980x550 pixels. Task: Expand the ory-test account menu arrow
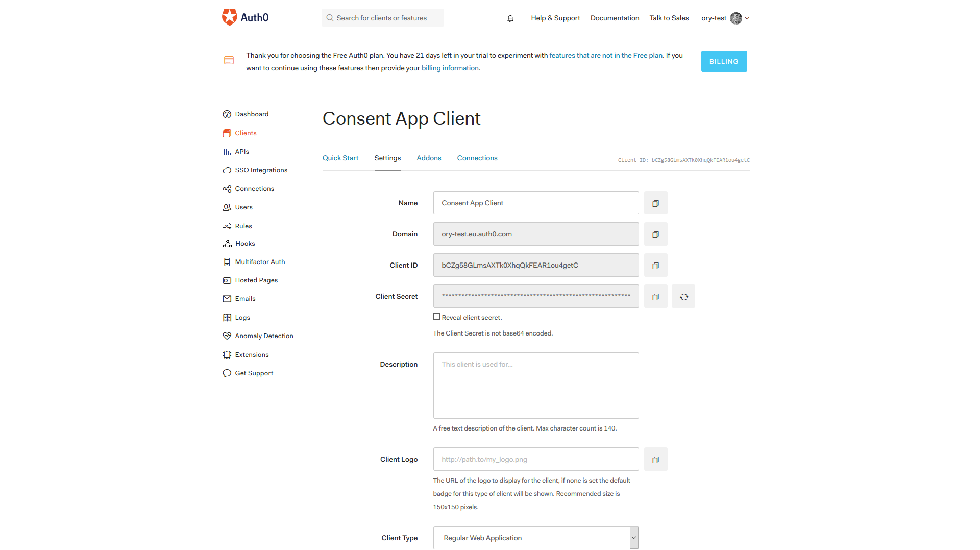(x=747, y=18)
